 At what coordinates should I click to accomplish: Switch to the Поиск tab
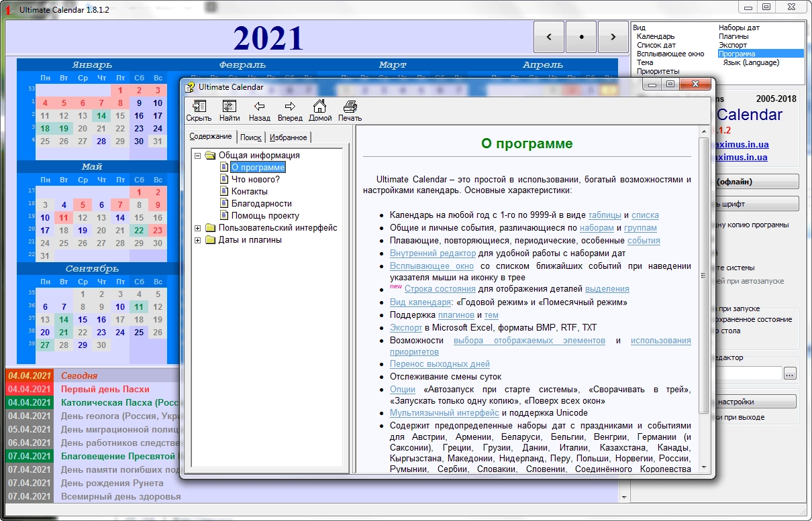tap(250, 137)
